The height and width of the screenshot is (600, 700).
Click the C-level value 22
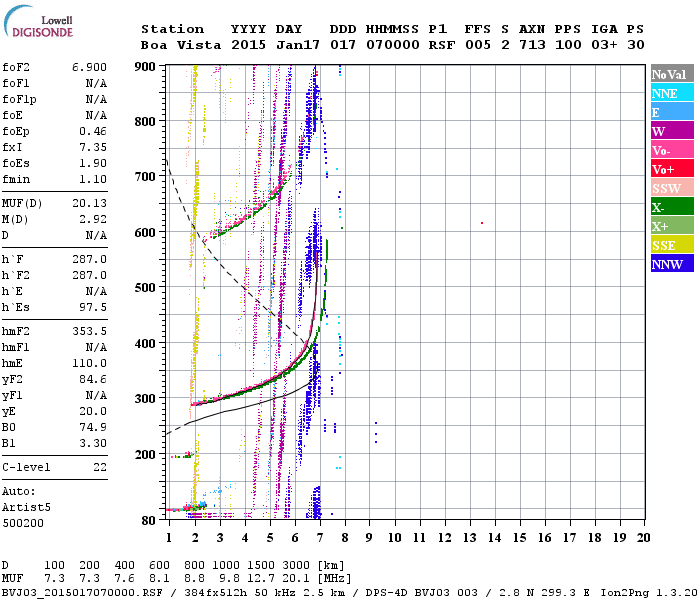click(100, 467)
